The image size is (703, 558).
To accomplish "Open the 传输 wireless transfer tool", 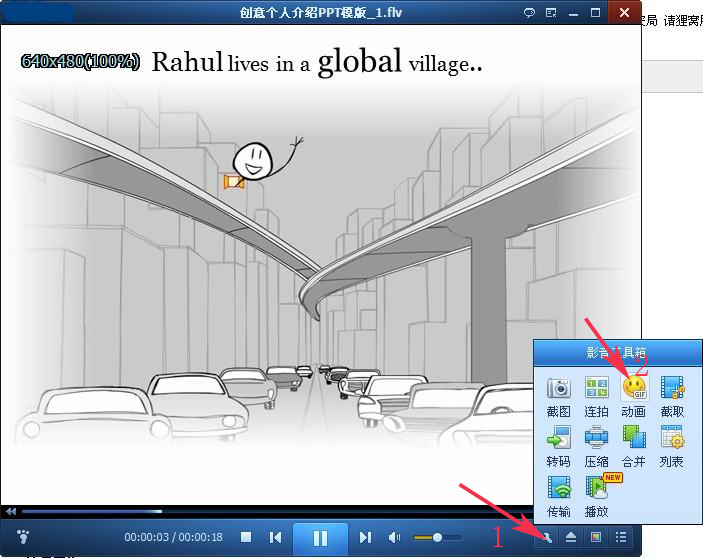I will point(558,489).
